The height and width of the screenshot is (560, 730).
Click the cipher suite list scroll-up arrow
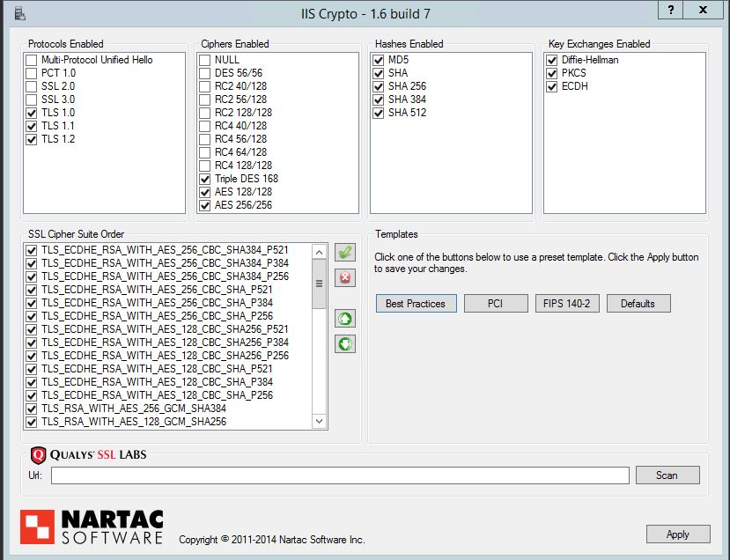tap(319, 253)
